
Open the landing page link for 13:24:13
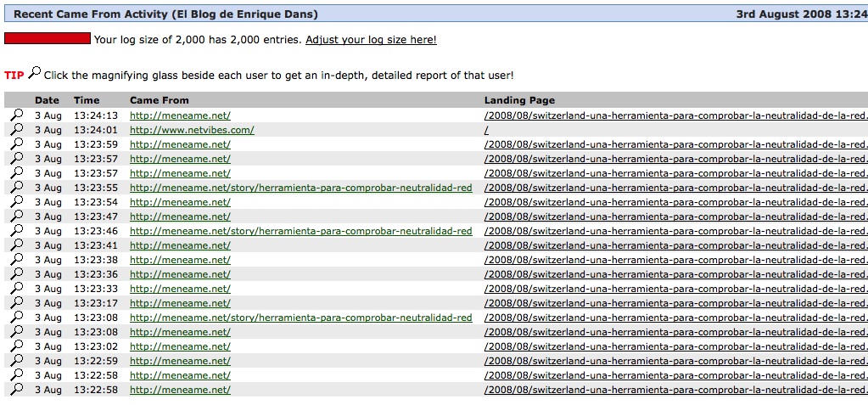coord(675,116)
